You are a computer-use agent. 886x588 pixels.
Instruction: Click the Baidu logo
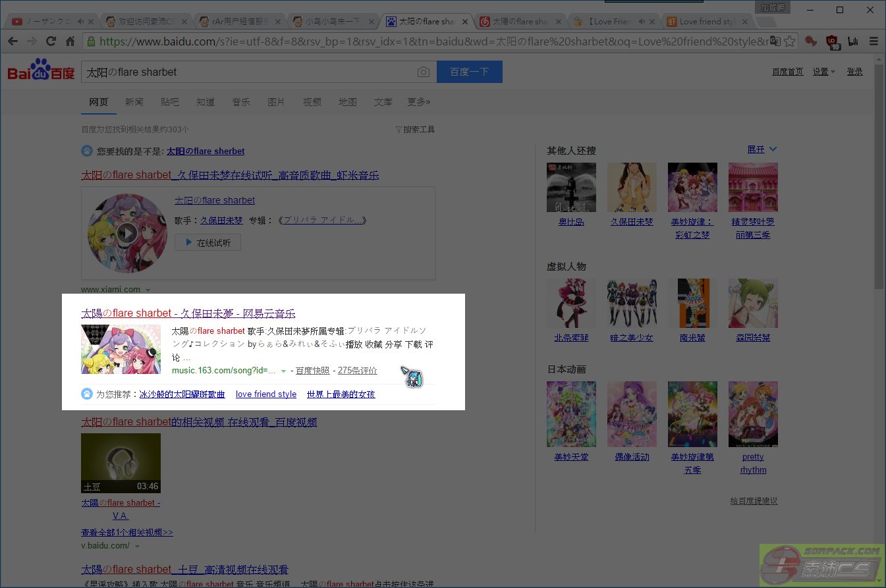pos(41,70)
